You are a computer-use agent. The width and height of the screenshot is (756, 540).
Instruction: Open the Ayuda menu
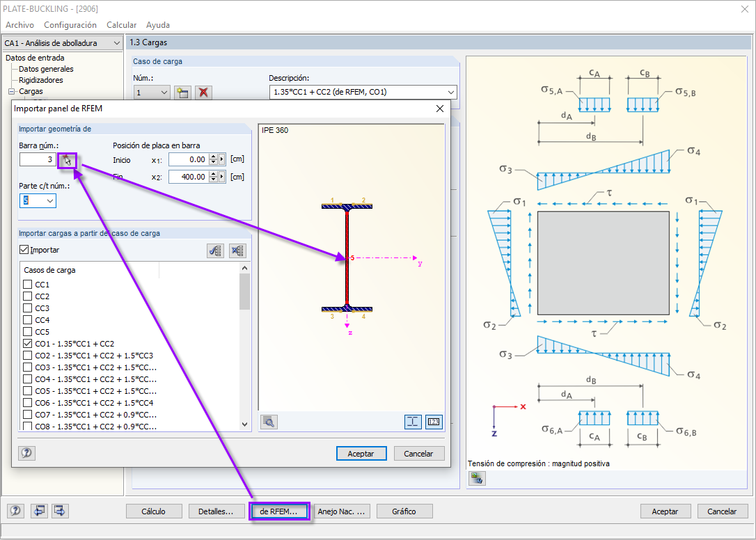(158, 24)
